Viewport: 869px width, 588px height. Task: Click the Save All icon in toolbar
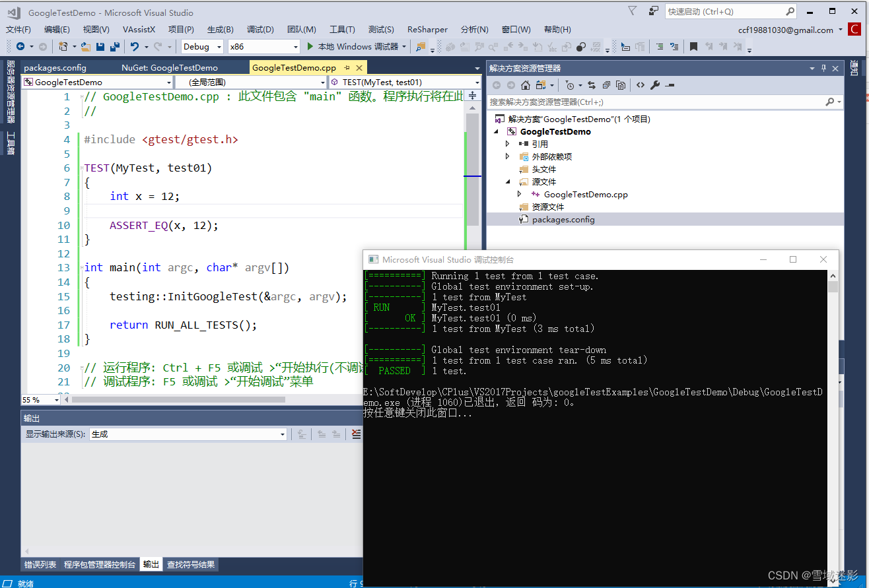pyautogui.click(x=114, y=46)
